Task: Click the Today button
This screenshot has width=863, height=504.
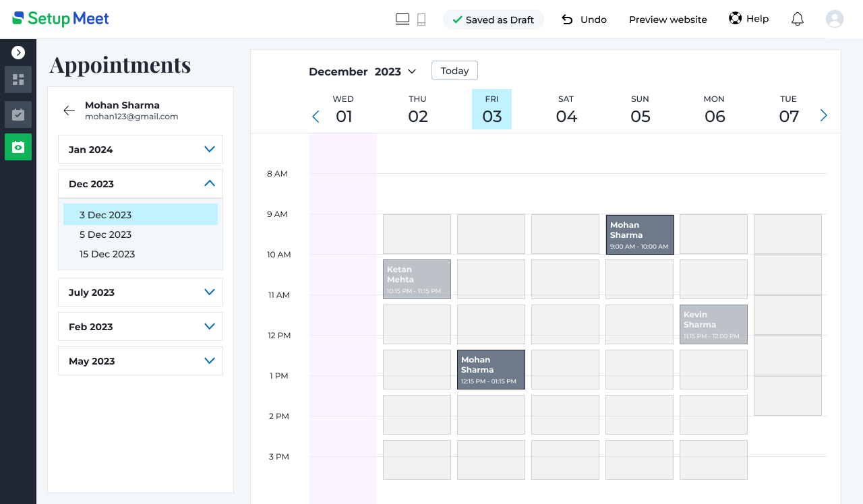Action: pos(454,71)
